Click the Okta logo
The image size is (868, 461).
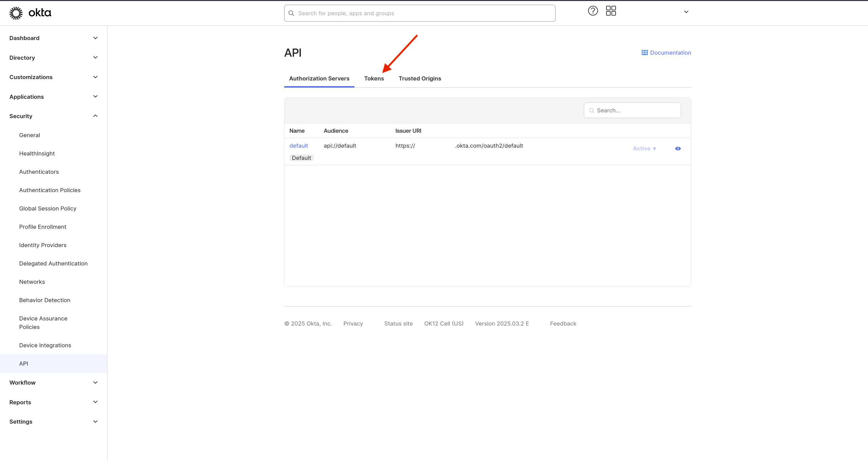[30, 13]
